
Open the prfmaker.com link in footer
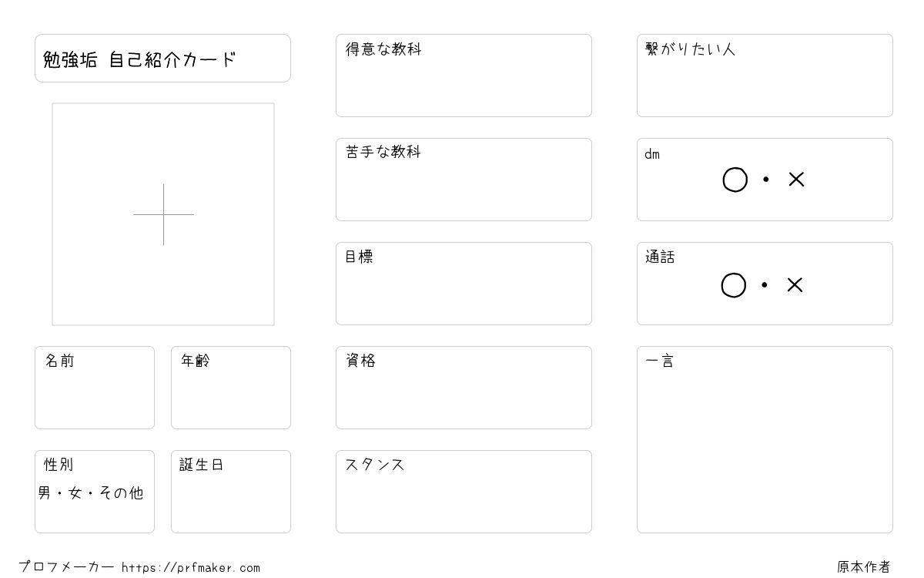pos(191,568)
